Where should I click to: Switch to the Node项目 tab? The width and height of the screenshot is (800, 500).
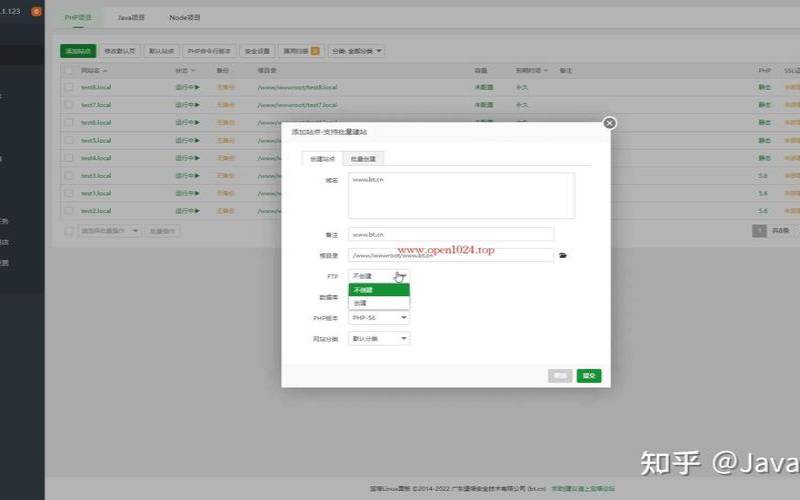pos(185,18)
